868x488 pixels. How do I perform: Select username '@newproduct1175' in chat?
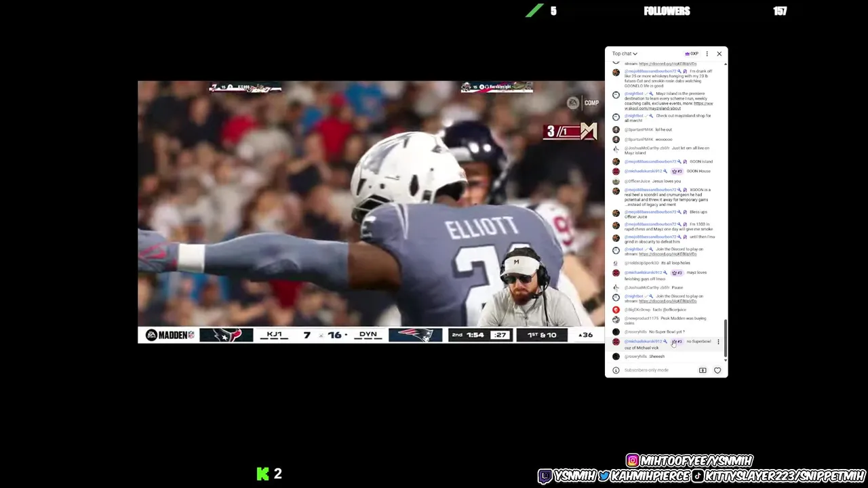coord(642,318)
